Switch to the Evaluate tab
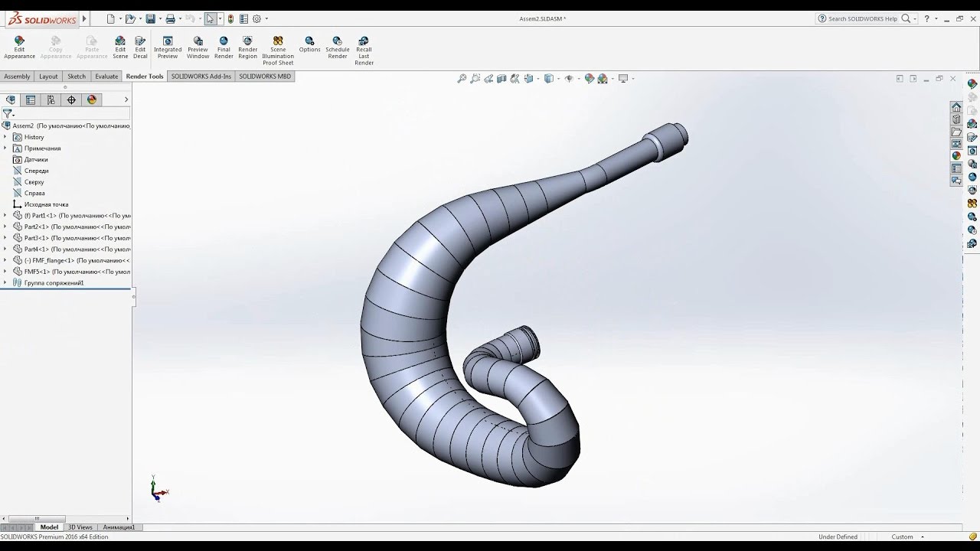Image resolution: width=980 pixels, height=551 pixels. click(106, 77)
